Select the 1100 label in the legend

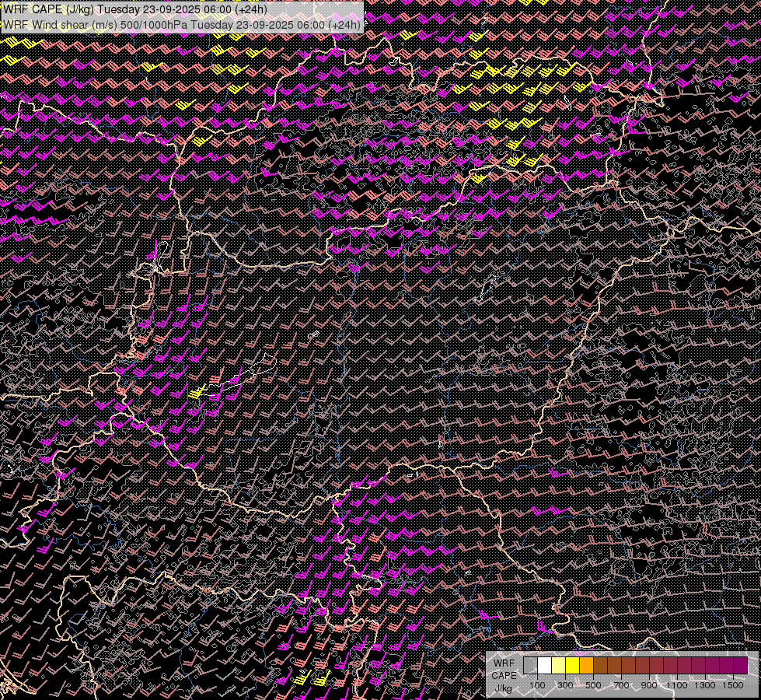point(677,685)
